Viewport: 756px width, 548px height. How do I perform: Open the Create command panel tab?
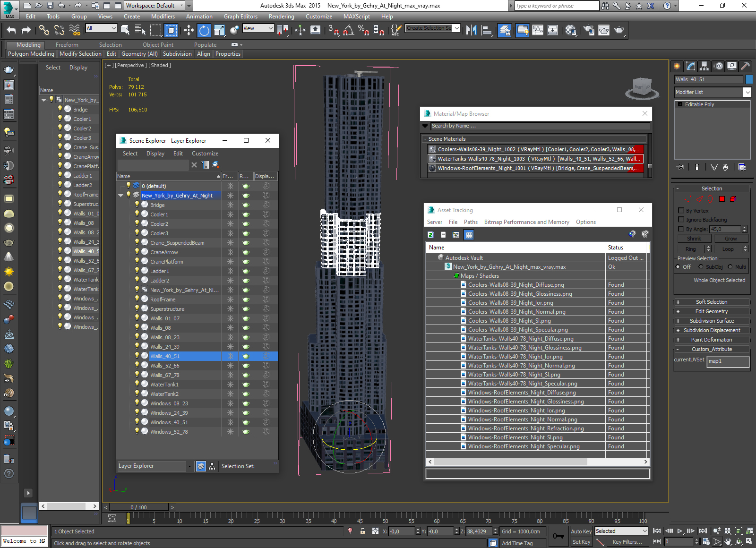[677, 66]
